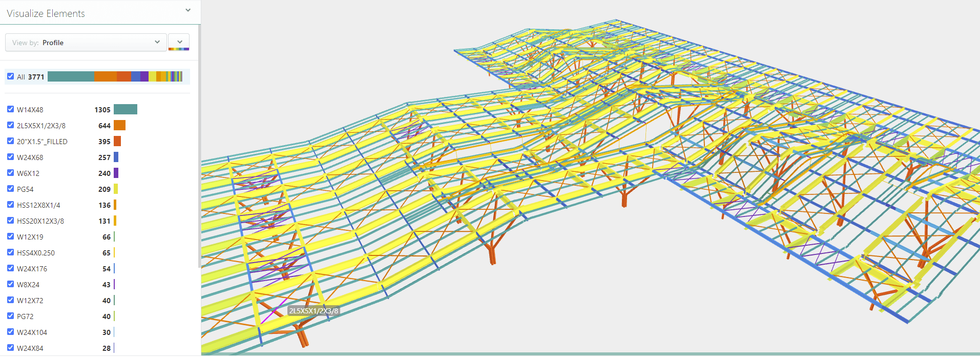Select the PG54 profile label

coord(25,189)
